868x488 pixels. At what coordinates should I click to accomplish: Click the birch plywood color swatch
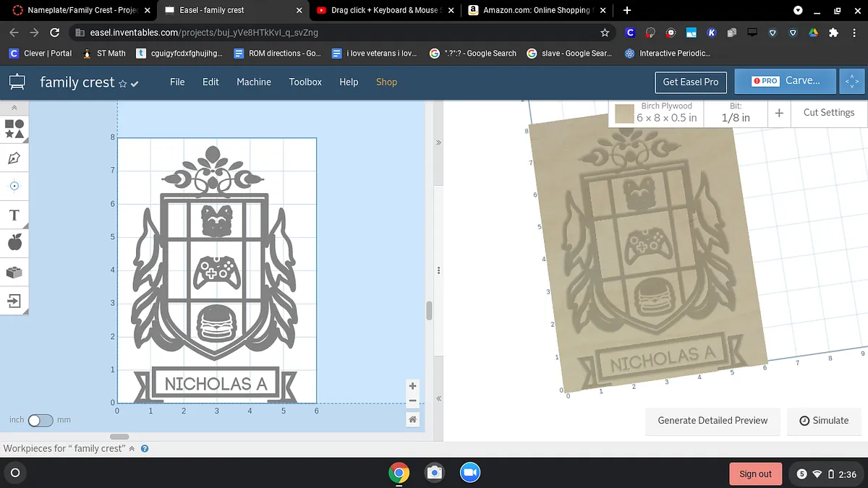click(x=624, y=114)
